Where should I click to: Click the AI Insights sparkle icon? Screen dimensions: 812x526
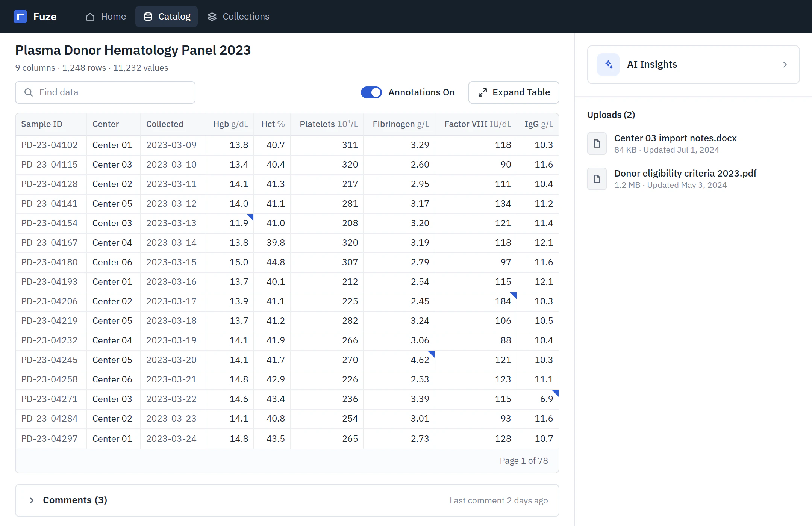(x=608, y=65)
